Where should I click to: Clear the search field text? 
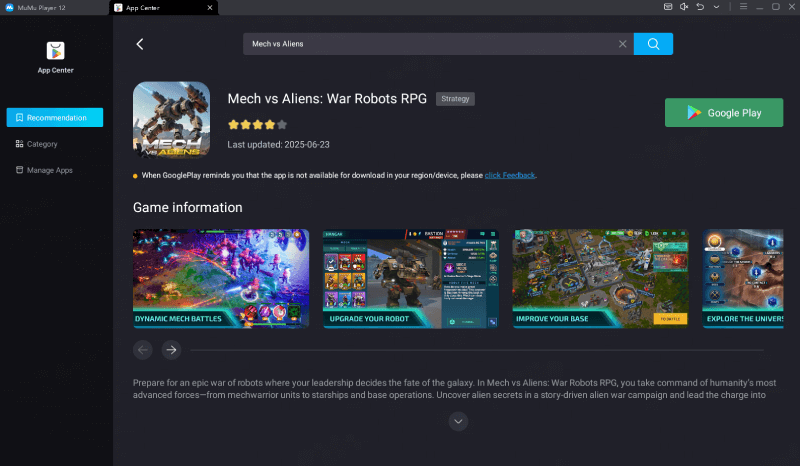pos(622,44)
